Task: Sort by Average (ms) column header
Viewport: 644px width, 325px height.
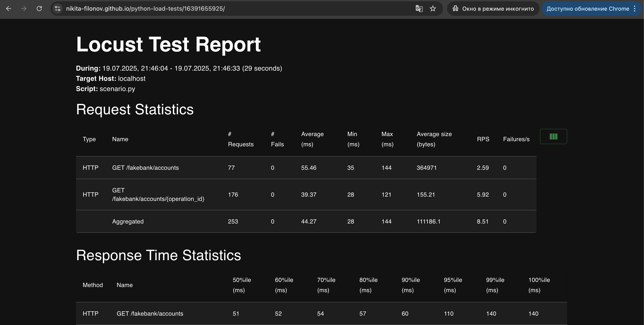Action: pyautogui.click(x=312, y=139)
